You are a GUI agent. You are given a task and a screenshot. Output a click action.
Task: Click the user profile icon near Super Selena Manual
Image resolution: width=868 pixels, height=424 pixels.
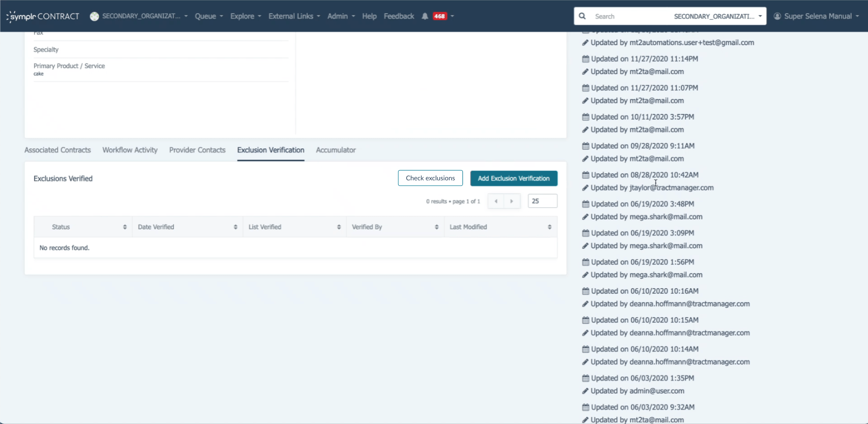click(777, 16)
